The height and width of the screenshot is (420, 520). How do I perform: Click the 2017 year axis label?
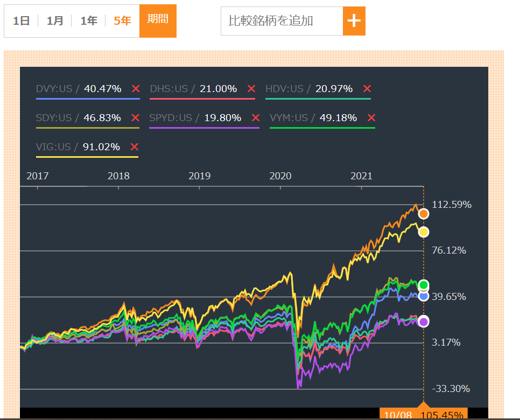[x=38, y=176]
